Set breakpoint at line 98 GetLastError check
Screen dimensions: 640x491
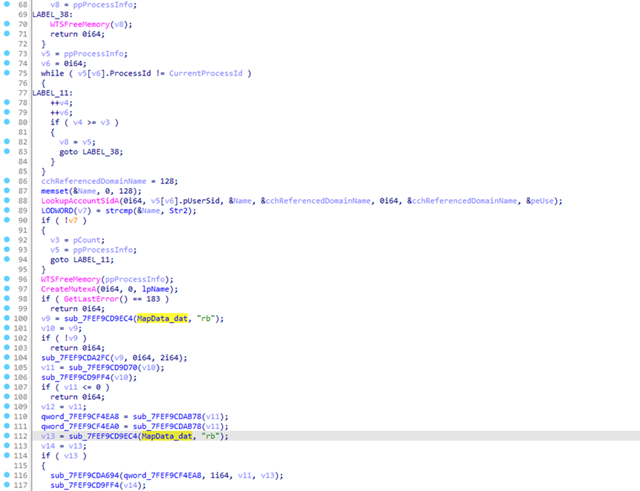(x=7, y=298)
